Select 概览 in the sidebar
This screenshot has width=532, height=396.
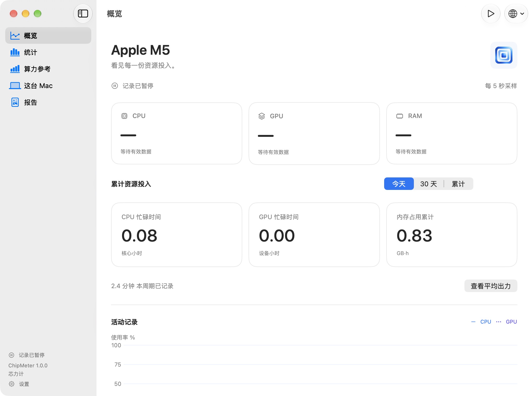click(48, 36)
